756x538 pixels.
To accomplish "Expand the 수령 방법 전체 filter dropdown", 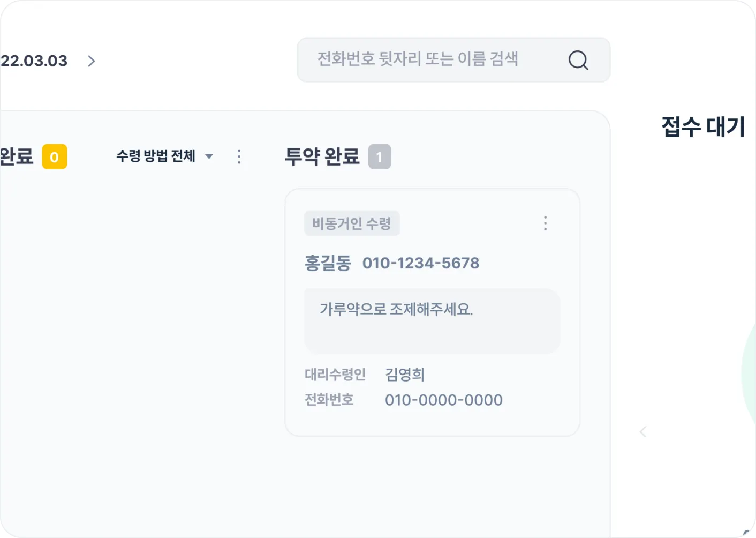I will (164, 156).
